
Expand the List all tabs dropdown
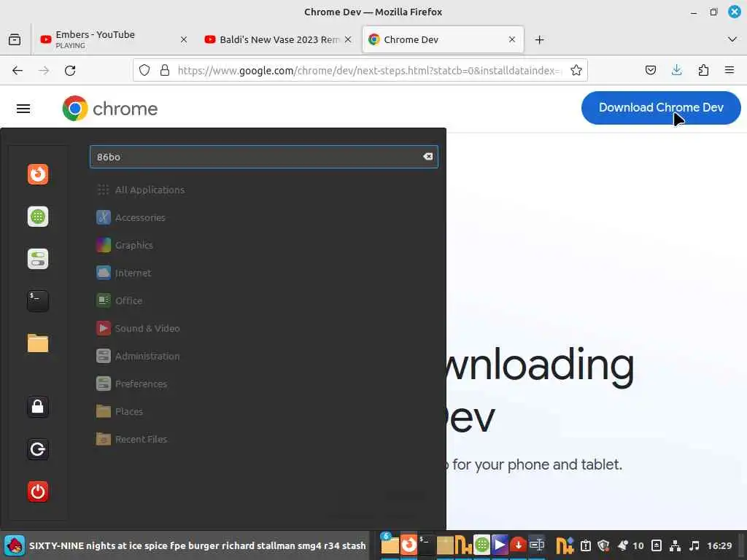point(732,39)
